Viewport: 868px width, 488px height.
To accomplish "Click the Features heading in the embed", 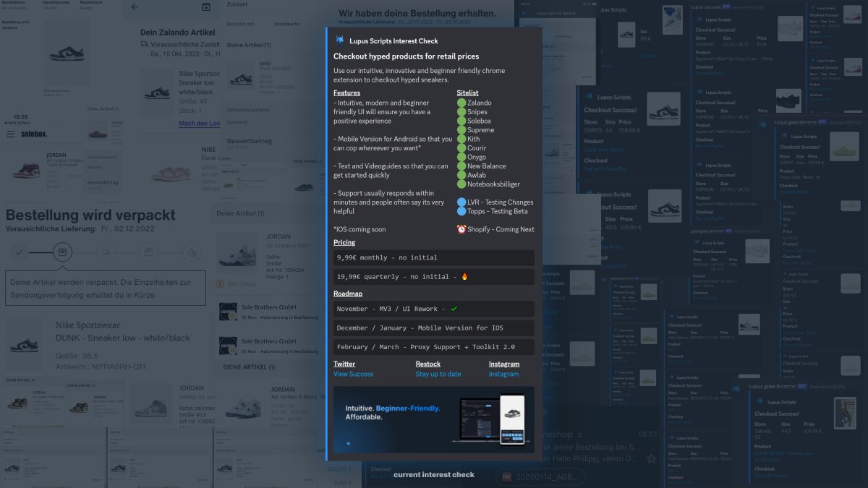I will pos(346,93).
